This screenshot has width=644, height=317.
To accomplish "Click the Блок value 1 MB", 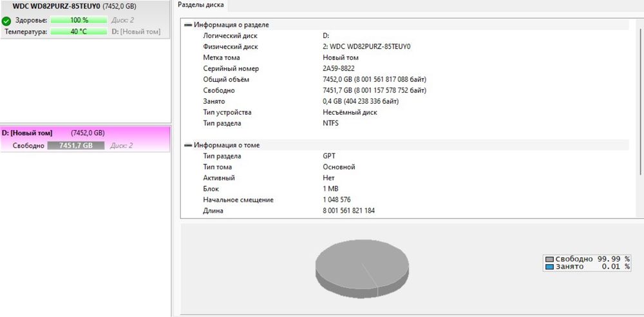I will coord(330,189).
